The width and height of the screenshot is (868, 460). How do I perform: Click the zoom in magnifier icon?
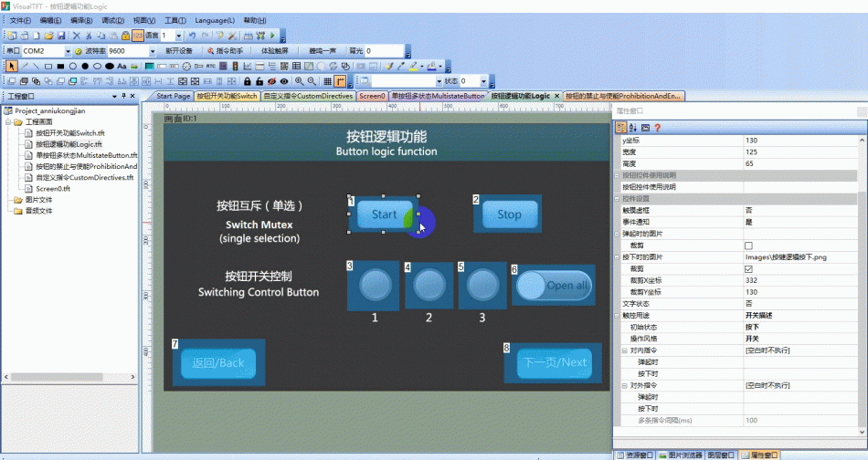point(300,81)
